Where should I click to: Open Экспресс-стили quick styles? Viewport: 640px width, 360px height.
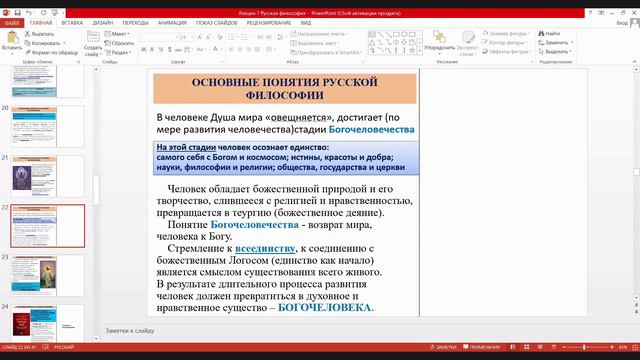[467, 43]
